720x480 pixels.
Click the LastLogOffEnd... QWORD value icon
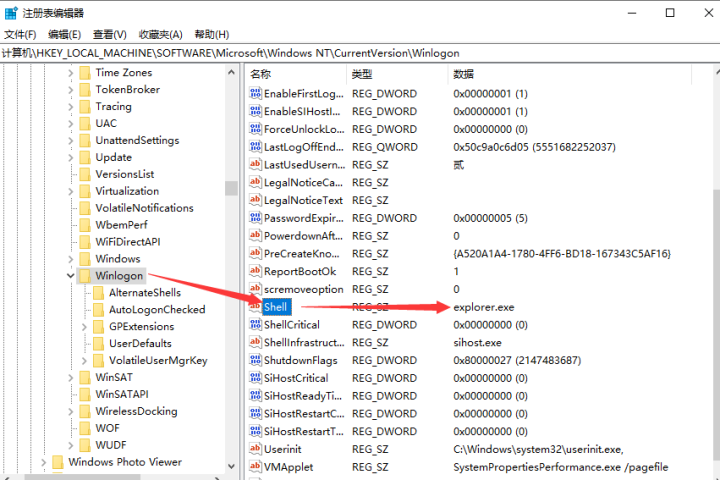coord(255,147)
